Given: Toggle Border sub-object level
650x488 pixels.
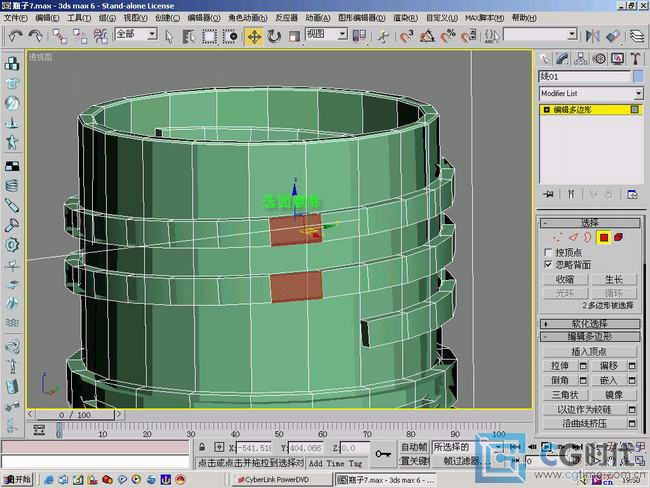Looking at the screenshot, I should pos(587,237).
